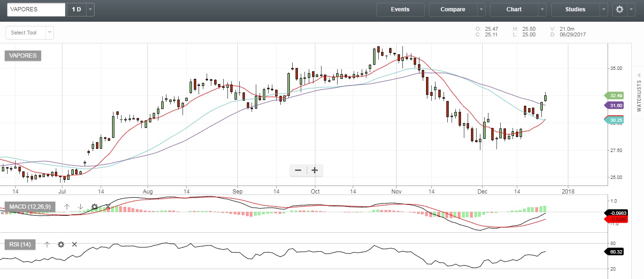Move MACD panel down with arrow

[x=81, y=207]
